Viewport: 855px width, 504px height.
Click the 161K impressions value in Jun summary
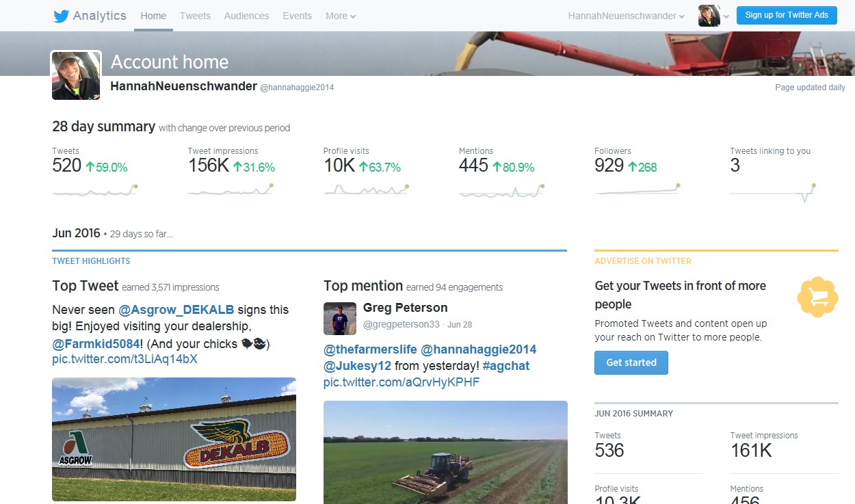pyautogui.click(x=751, y=450)
